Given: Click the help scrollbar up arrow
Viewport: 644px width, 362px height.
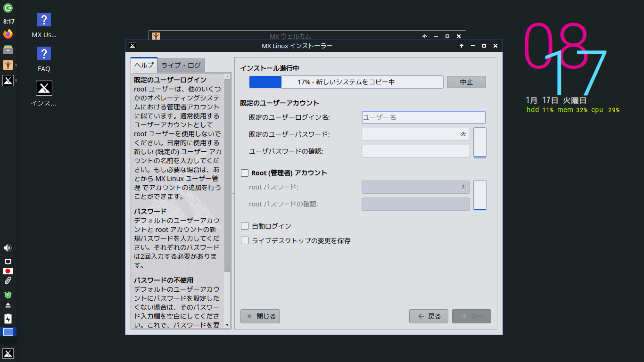Looking at the screenshot, I should [x=227, y=76].
